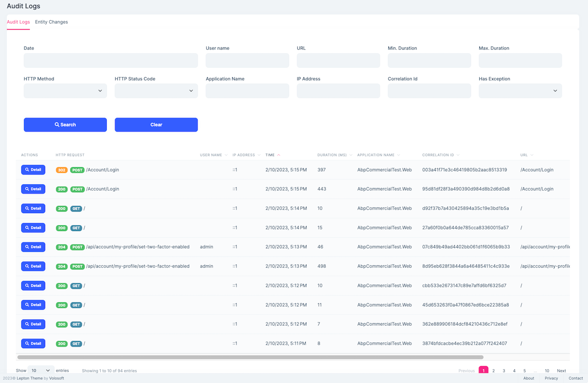Switch to the Entity Changes tab
Image resolution: width=588 pixels, height=383 pixels.
[x=51, y=22]
